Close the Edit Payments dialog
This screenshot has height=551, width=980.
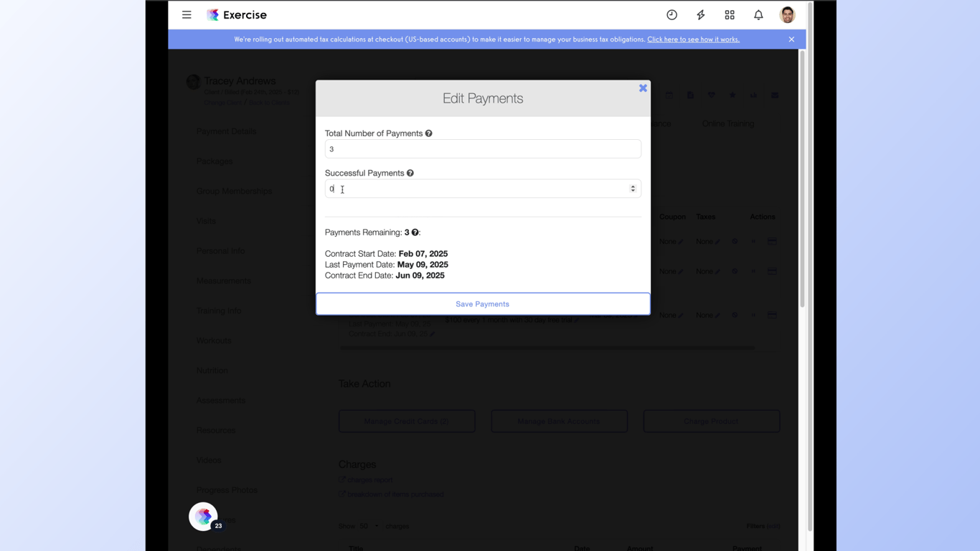[x=643, y=88]
